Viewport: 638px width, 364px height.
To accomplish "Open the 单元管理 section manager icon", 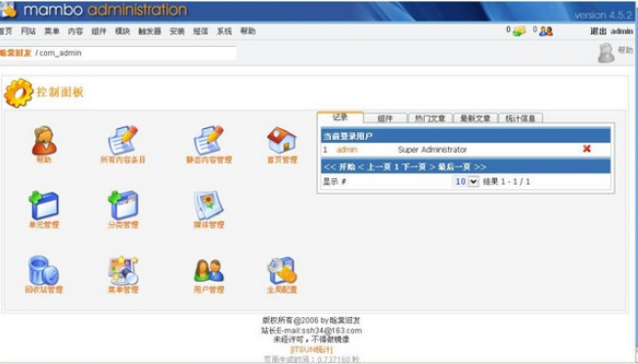I will (43, 205).
